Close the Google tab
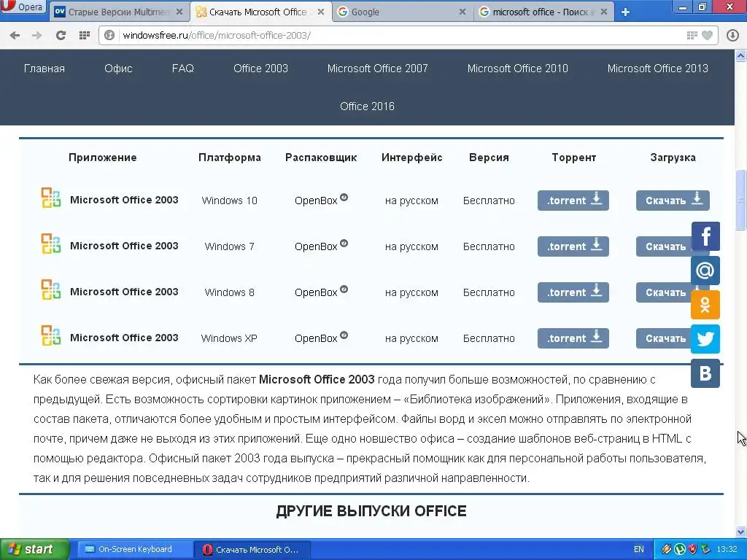This screenshot has width=747, height=560. [x=462, y=12]
